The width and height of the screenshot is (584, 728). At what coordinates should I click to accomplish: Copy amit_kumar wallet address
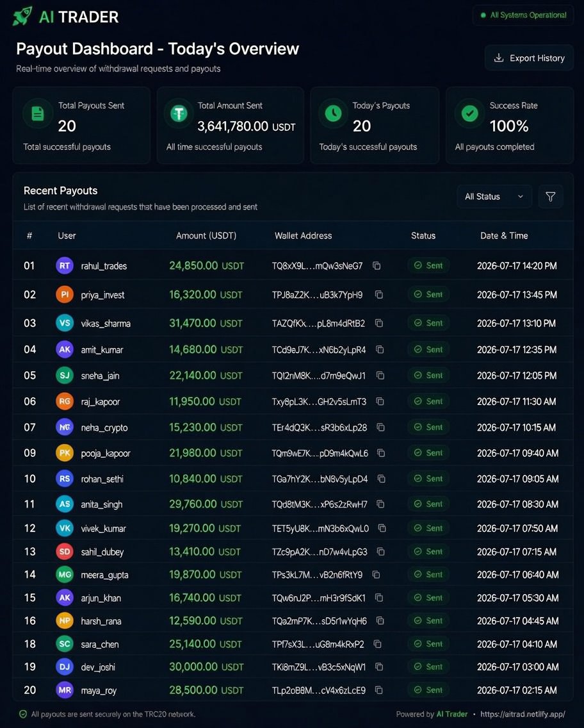coord(380,350)
